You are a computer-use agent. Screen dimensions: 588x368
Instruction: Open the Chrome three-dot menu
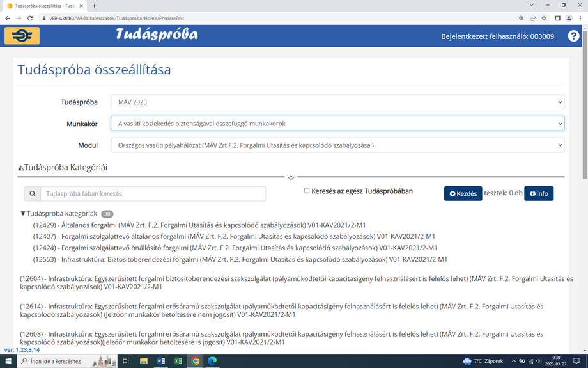point(581,18)
